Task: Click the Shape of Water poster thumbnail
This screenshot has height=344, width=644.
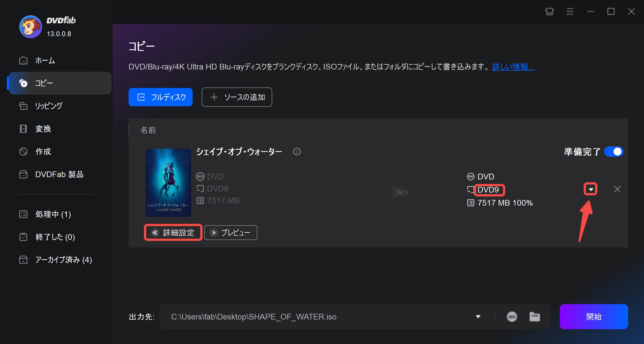Action: (168, 183)
